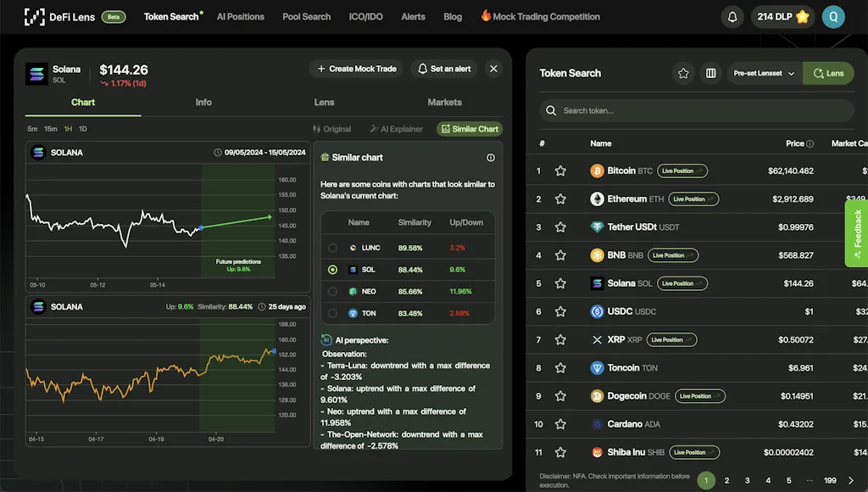This screenshot has width=868, height=492.
Task: Click the favorites star beside Pre-set Lensset
Action: (x=683, y=73)
